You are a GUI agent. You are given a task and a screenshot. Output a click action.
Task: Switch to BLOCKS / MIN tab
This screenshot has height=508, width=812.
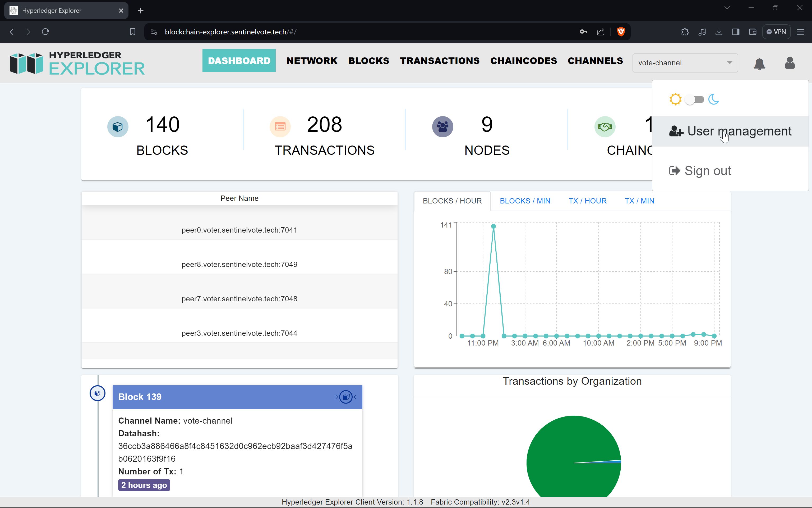[x=525, y=201]
